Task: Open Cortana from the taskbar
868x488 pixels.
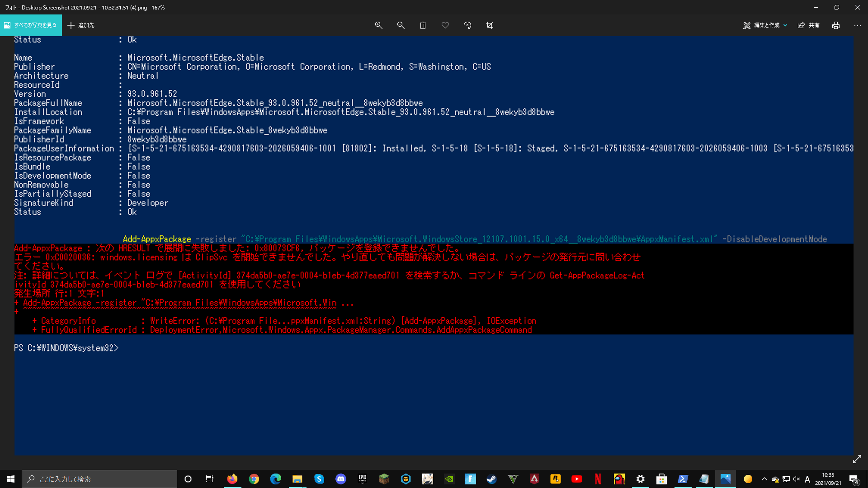Action: [x=188, y=479]
